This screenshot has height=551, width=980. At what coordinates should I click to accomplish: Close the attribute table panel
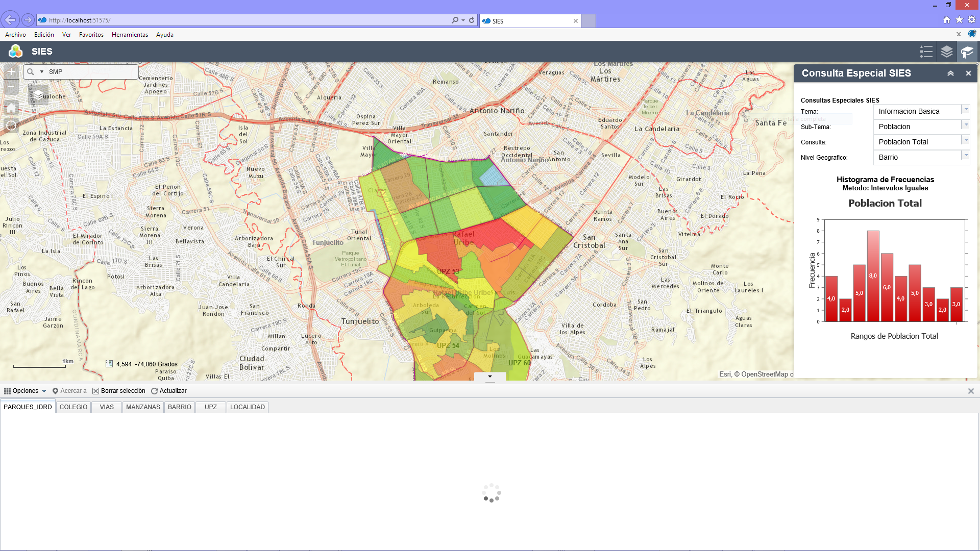[x=971, y=391]
